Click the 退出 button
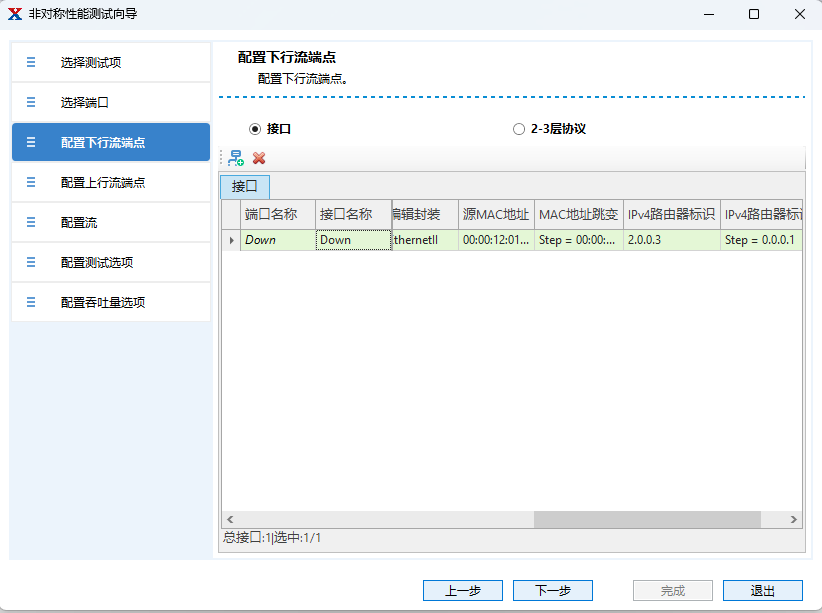 point(762,591)
